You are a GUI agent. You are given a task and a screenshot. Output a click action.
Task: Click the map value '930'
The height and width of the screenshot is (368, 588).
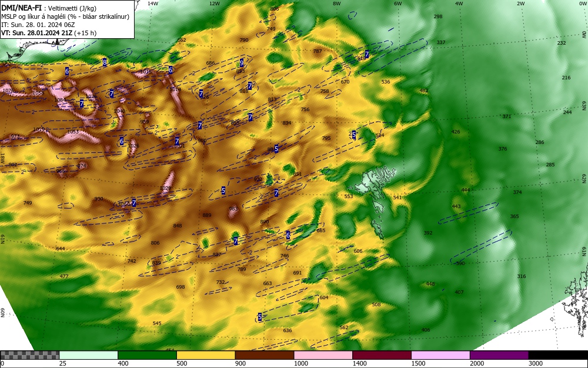(99, 199)
